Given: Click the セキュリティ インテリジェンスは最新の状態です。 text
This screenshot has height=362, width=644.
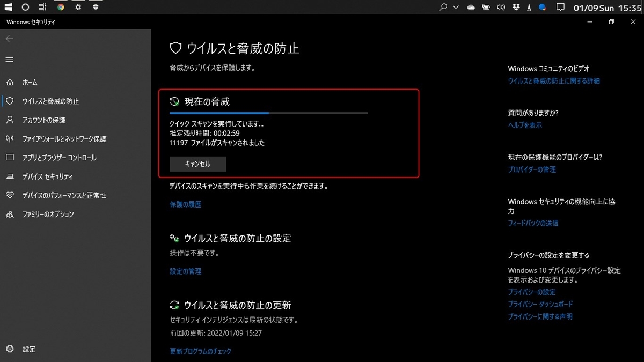Looking at the screenshot, I should point(233,320).
